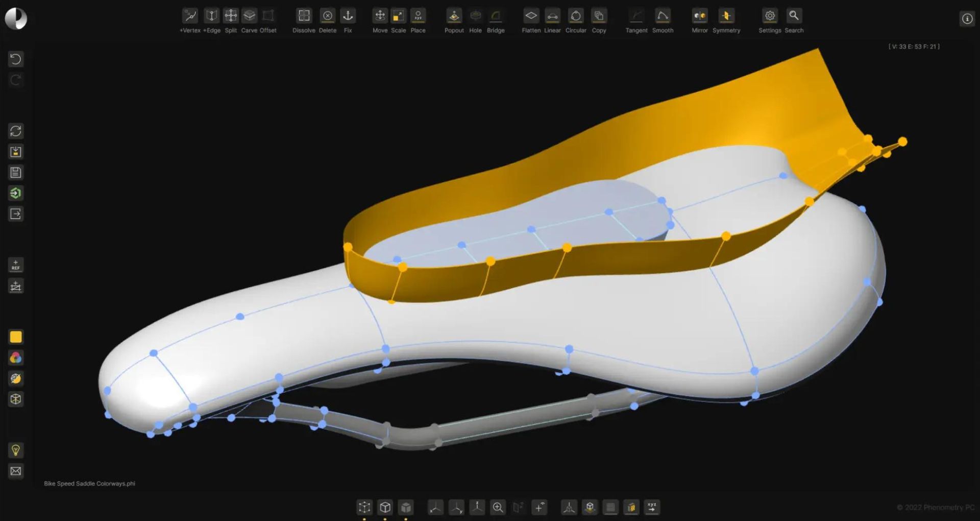Click the lightbulb tips icon

(x=16, y=451)
